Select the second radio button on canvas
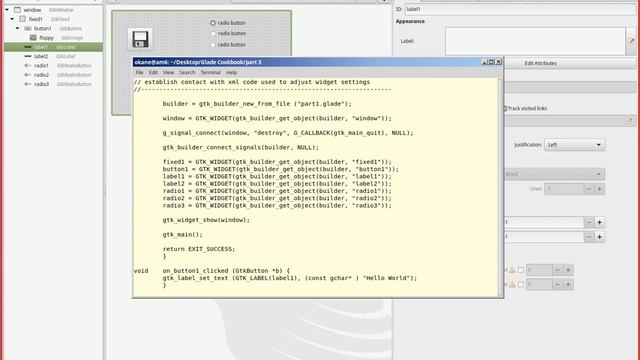The image size is (640, 360). pos(213,33)
